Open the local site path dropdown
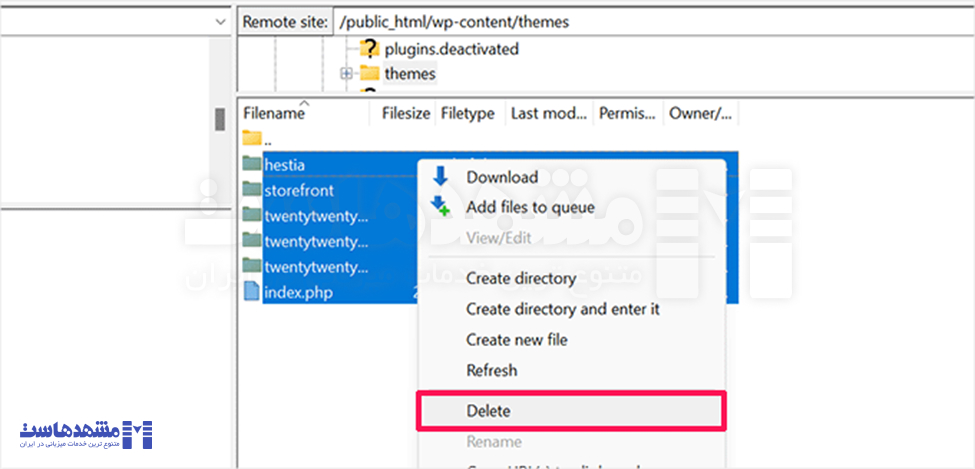 point(220,21)
